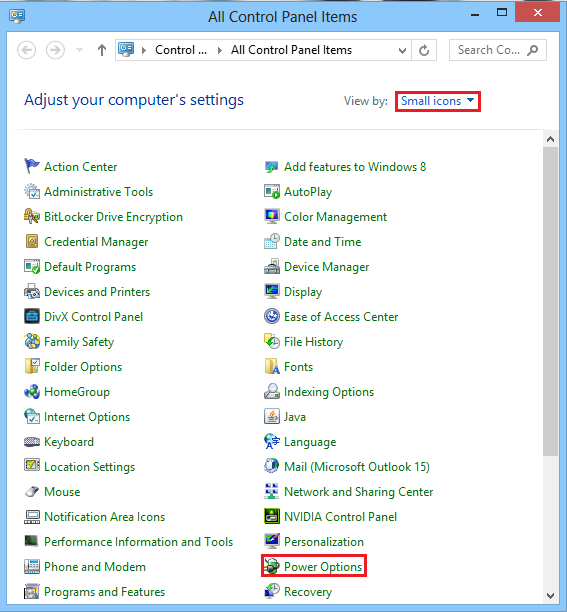Image resolution: width=567 pixels, height=612 pixels.
Task: Refresh the Control Panel view
Action: (x=424, y=50)
